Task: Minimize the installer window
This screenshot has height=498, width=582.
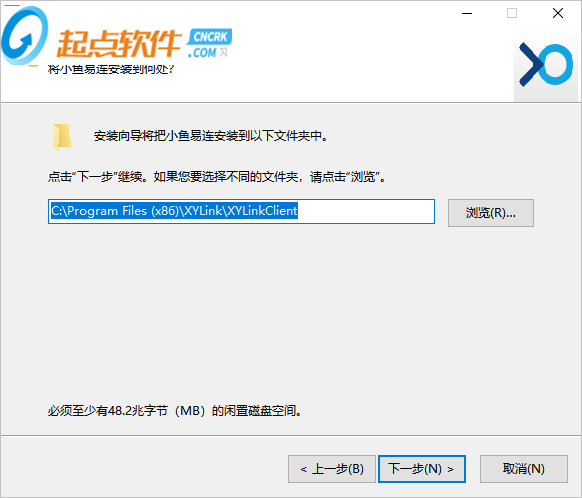Action: [x=467, y=13]
